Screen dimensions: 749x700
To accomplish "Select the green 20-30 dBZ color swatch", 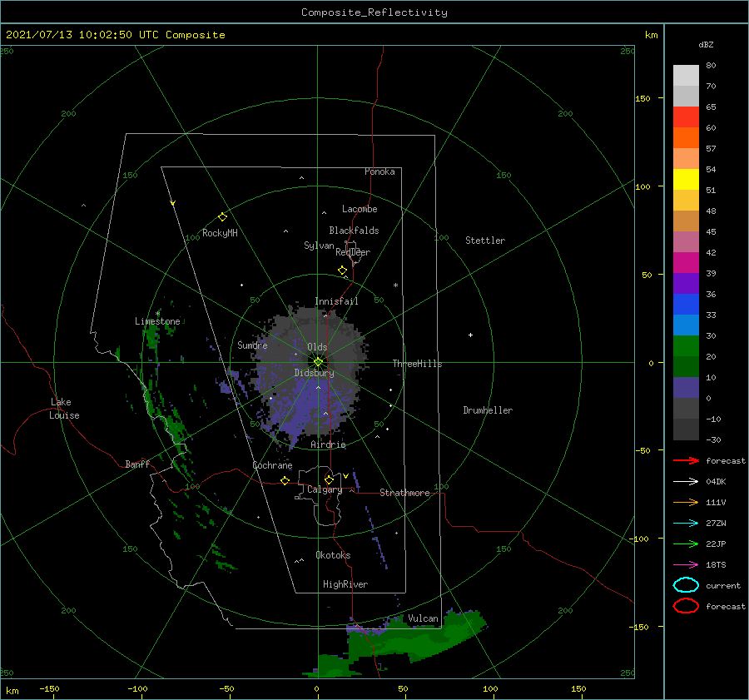I will click(686, 345).
